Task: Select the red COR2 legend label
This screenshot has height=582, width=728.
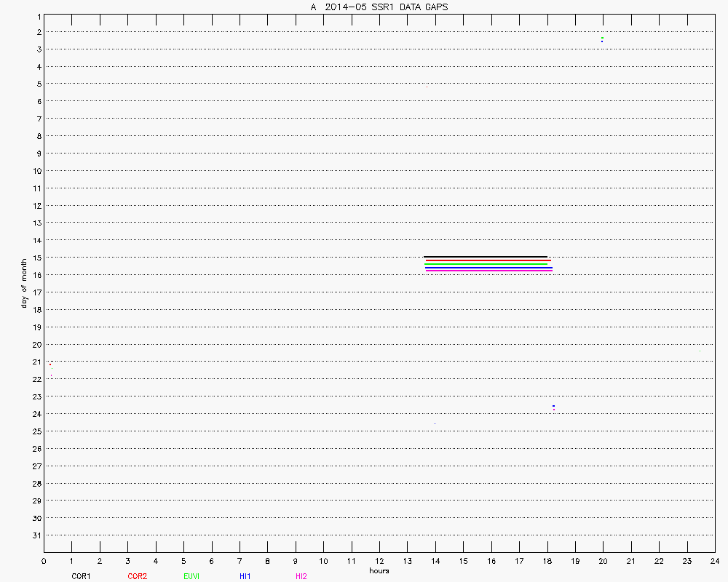Action: 137,576
